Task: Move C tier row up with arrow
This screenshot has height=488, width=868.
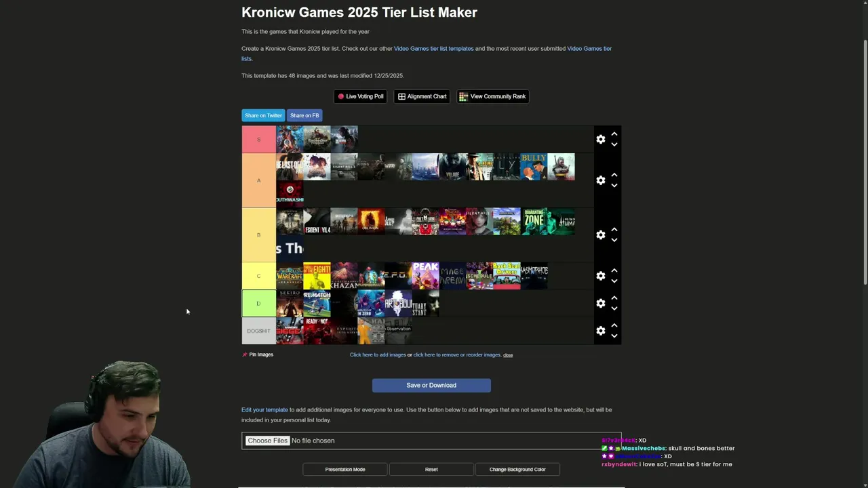Action: pyautogui.click(x=614, y=271)
